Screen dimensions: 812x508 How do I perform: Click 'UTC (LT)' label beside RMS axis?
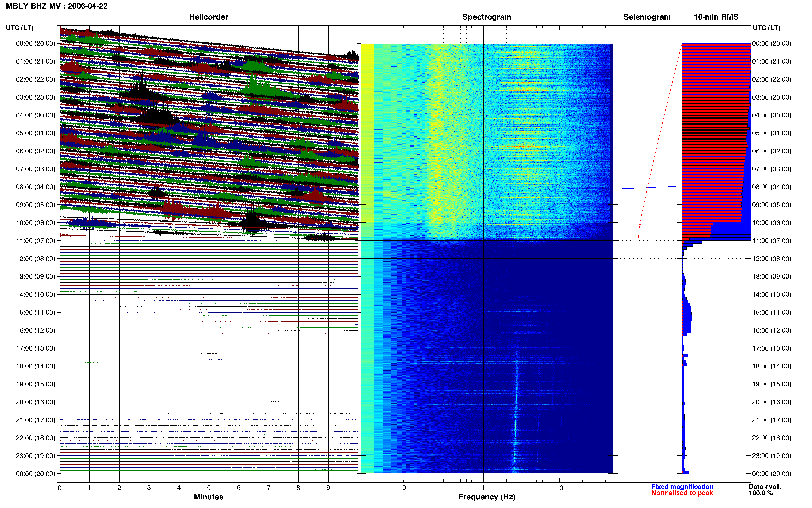766,28
